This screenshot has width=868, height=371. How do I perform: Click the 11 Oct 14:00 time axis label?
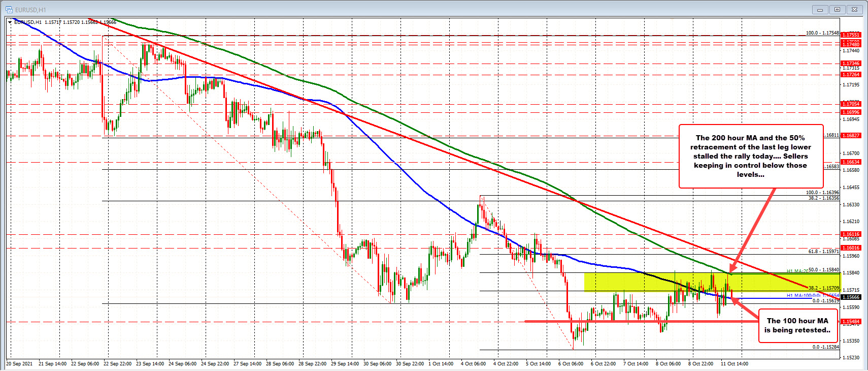[x=735, y=364]
